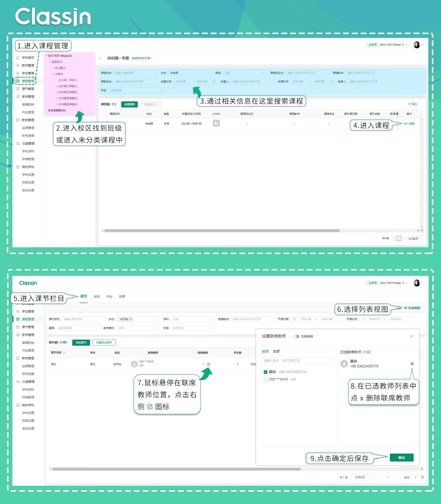
Task: Switch to 成员 tab in co-teacher dialog
Action: pos(265,351)
